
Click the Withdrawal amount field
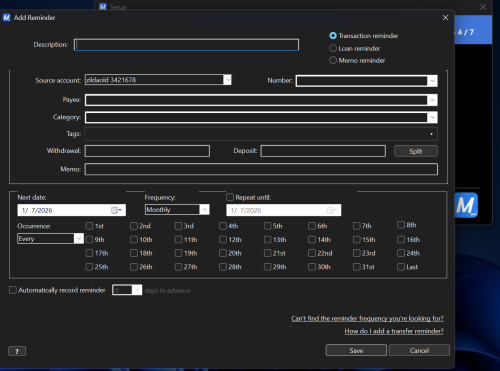[x=147, y=151]
